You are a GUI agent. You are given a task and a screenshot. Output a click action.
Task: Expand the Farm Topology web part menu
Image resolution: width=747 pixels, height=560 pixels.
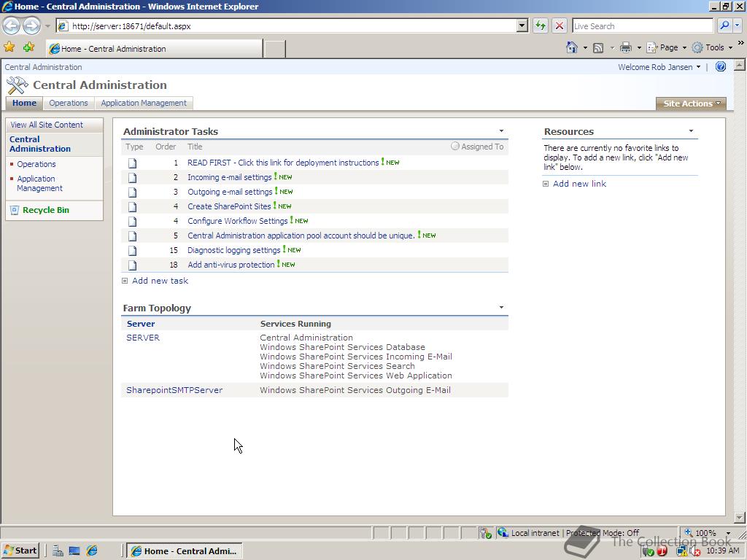click(501, 308)
